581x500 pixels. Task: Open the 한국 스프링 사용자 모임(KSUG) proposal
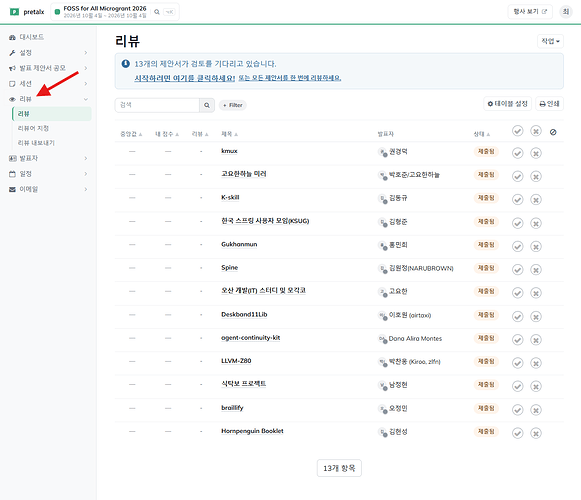[x=265, y=221]
